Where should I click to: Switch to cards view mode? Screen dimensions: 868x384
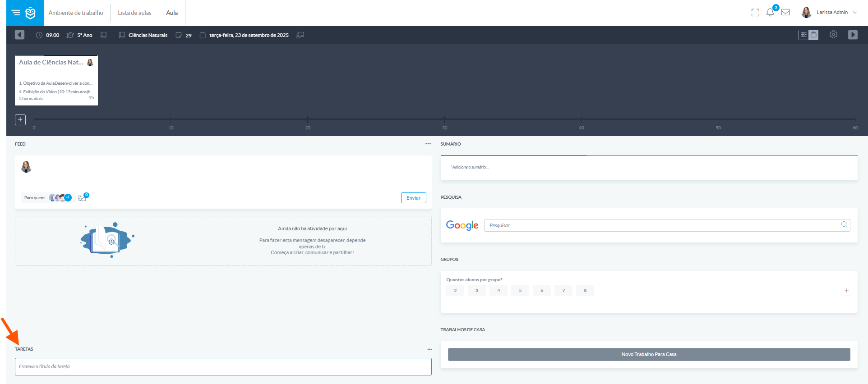point(813,35)
